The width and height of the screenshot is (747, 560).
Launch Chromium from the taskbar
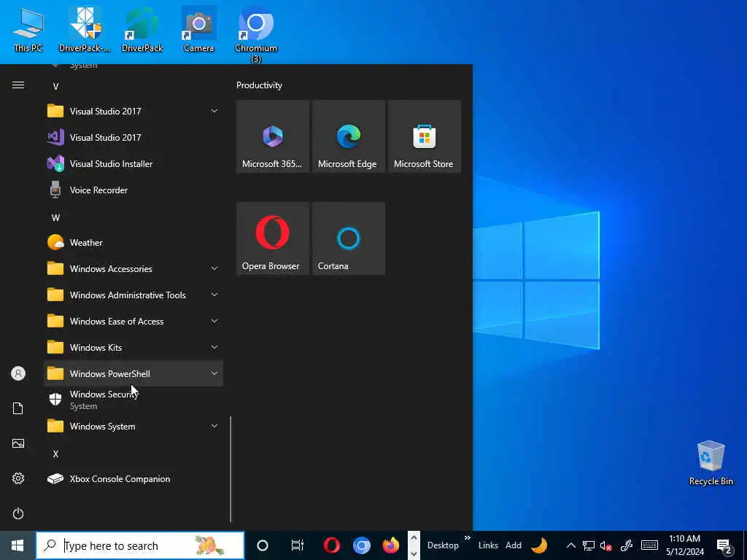point(362,545)
